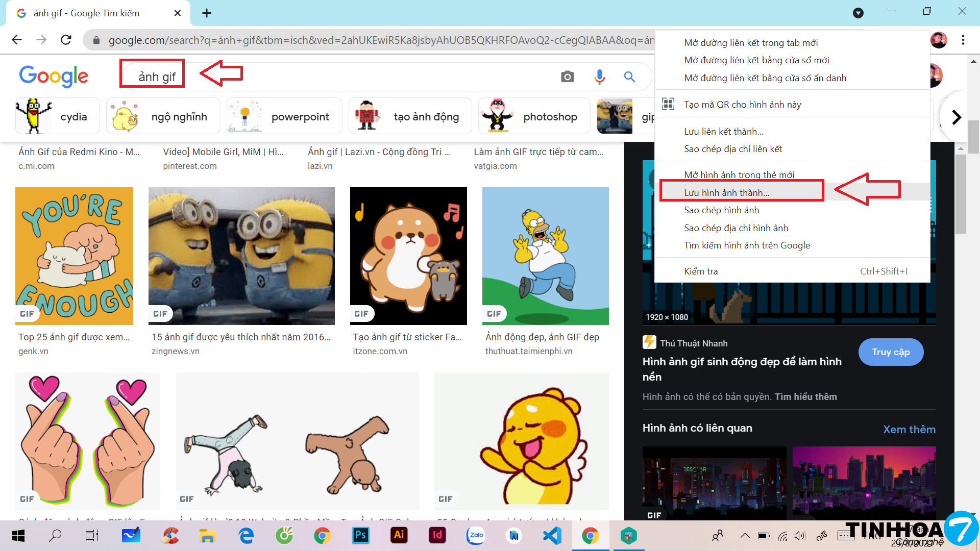Click the camera search-by-image icon
Viewport: 980px width, 551px height.
tap(567, 77)
